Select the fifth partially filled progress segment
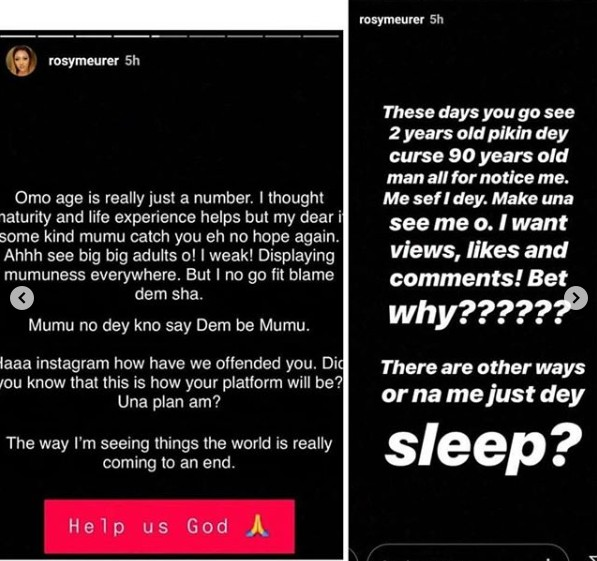597x561 pixels. pos(169,37)
